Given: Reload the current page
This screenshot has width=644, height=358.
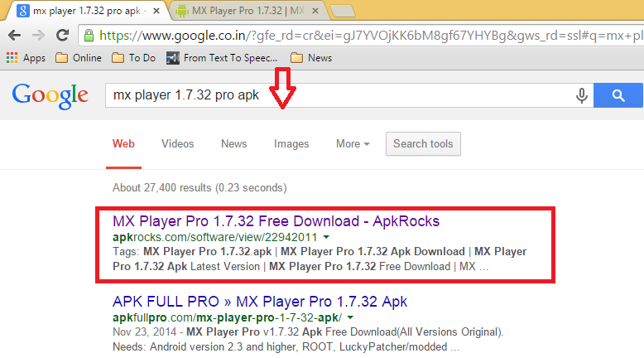Looking at the screenshot, I should click(62, 36).
